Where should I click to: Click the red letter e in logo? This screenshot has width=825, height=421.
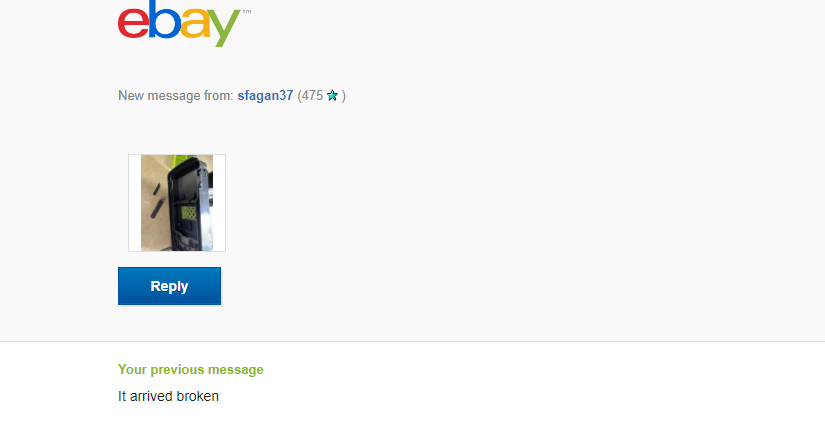point(133,23)
